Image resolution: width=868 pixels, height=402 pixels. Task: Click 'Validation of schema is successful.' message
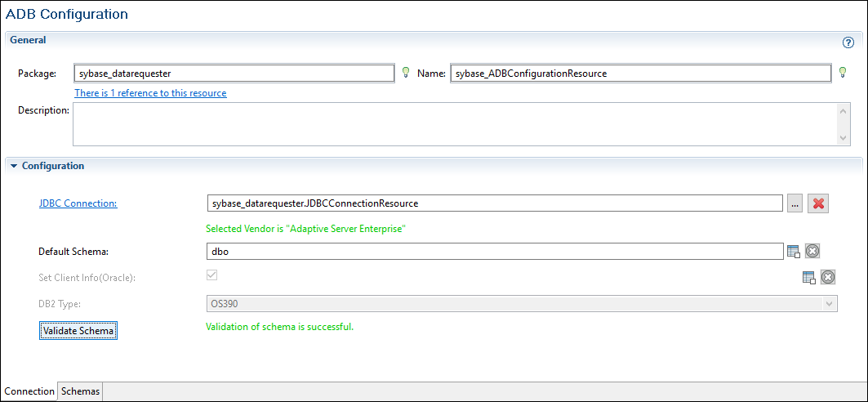click(x=279, y=327)
